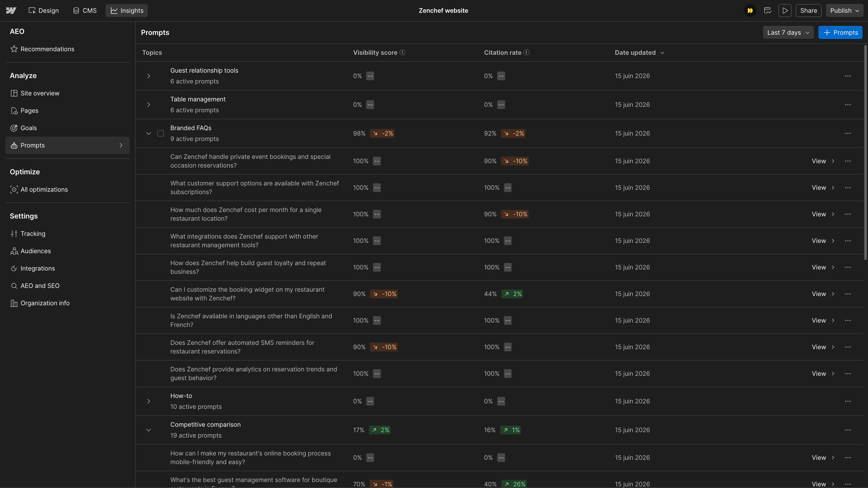
Task: Open the Last 7 days dropdown
Action: (x=788, y=33)
